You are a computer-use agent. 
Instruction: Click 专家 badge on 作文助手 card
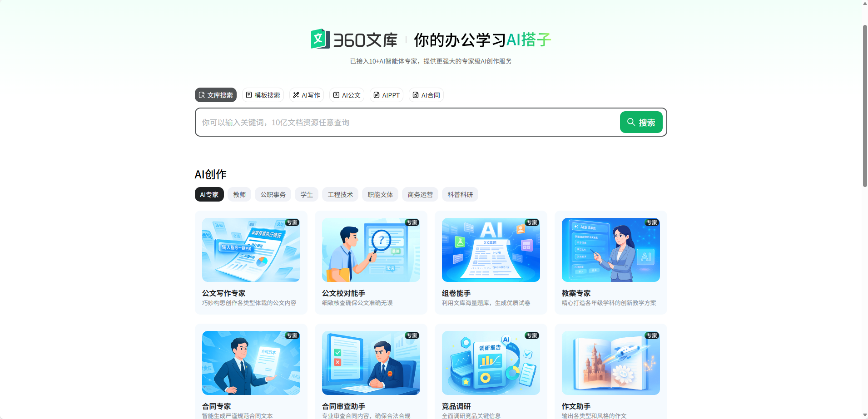point(652,335)
